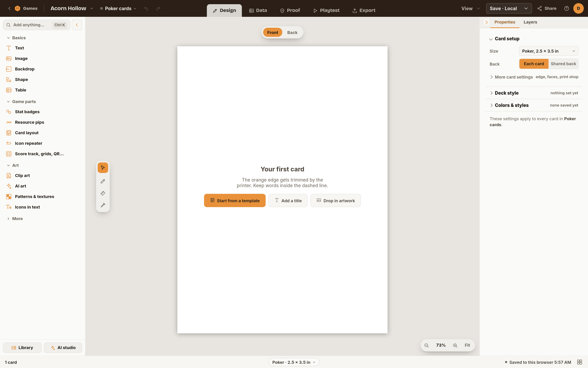The height and width of the screenshot is (368, 588).
Task: Zoom out the canvas
Action: pyautogui.click(x=426, y=345)
